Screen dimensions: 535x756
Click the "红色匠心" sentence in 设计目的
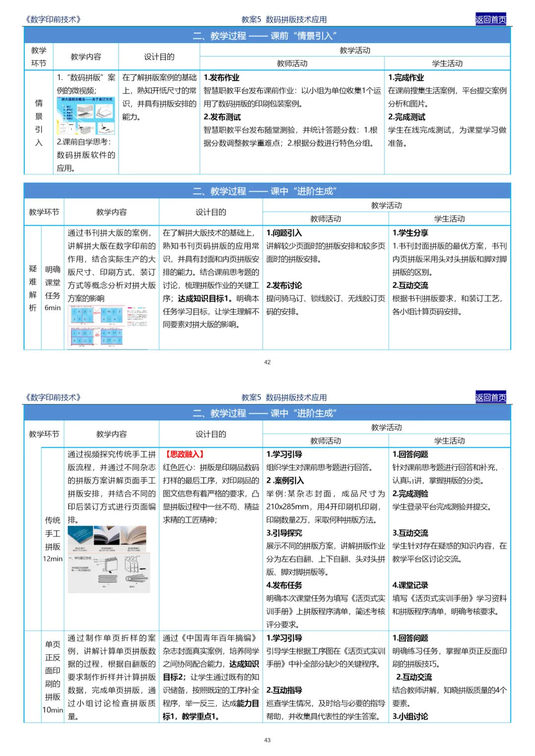click(x=211, y=493)
